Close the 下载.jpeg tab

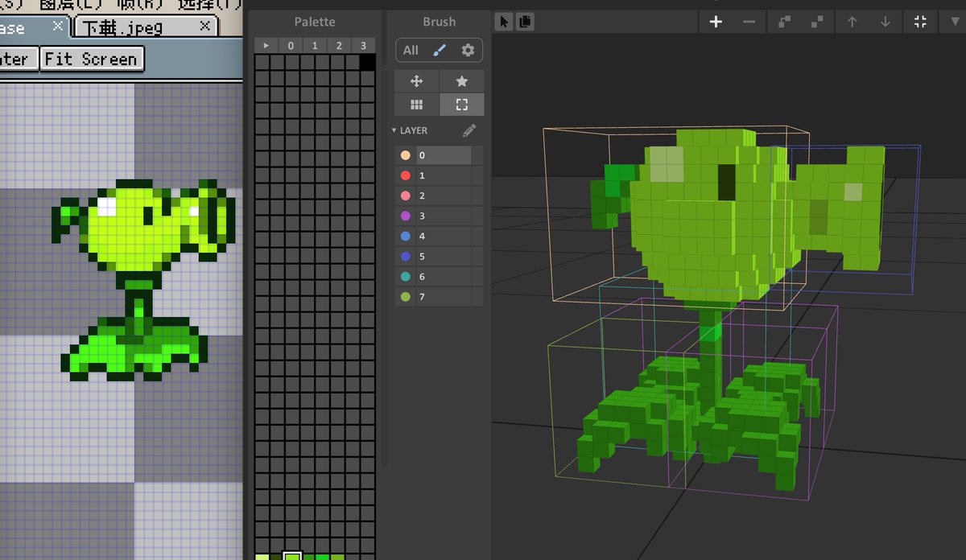204,26
